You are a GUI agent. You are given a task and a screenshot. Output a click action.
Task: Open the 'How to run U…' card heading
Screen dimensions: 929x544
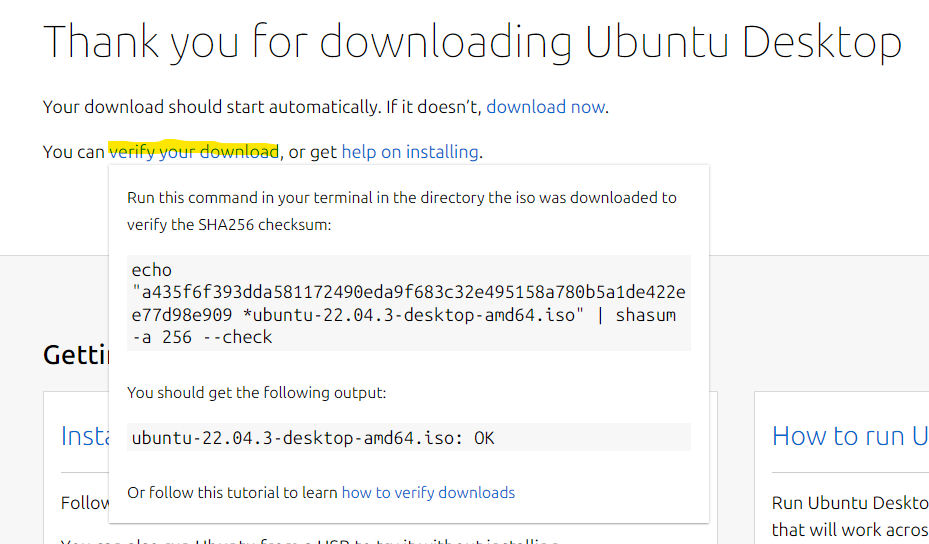850,436
